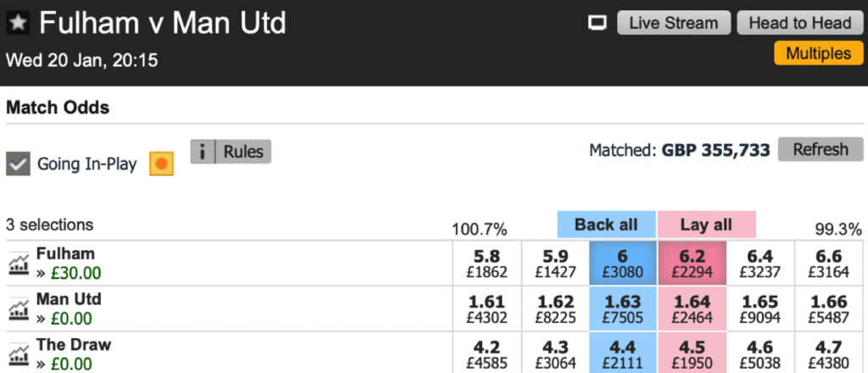Click the Lay all header
This screenshot has height=373, width=868.
[706, 225]
